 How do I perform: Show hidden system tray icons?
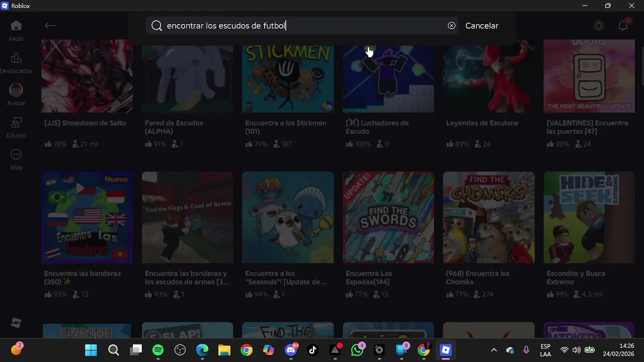coord(494,350)
